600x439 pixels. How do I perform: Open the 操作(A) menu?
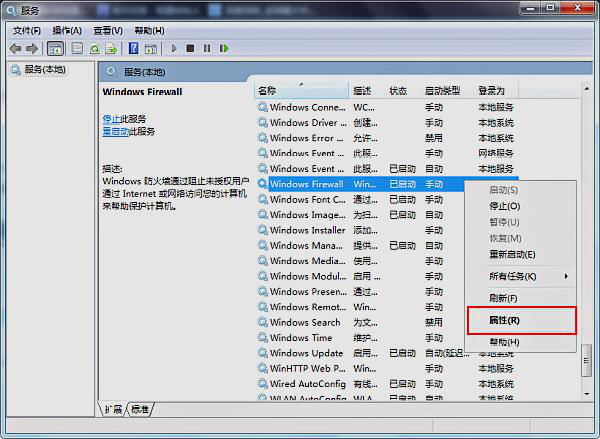67,31
